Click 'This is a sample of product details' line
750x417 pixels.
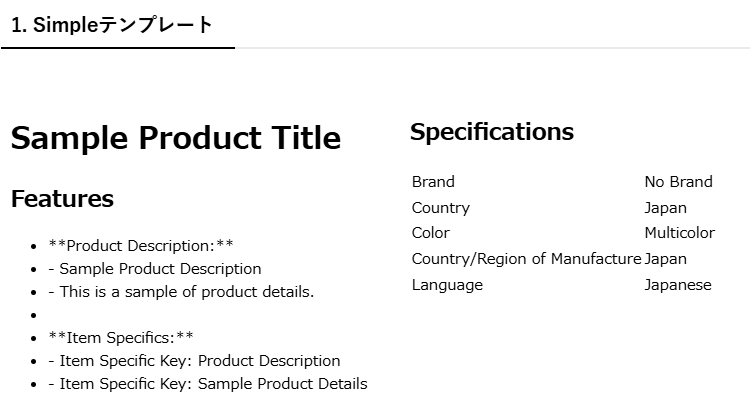pos(181,292)
